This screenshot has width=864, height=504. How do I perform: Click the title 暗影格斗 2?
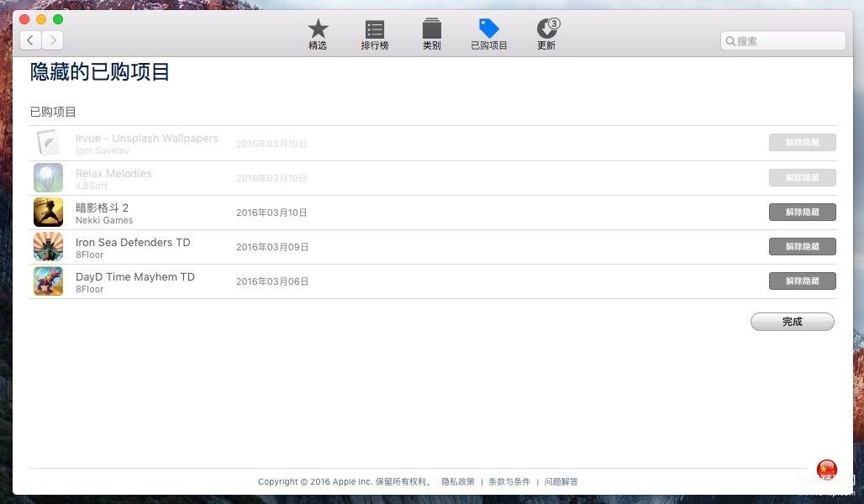click(102, 207)
